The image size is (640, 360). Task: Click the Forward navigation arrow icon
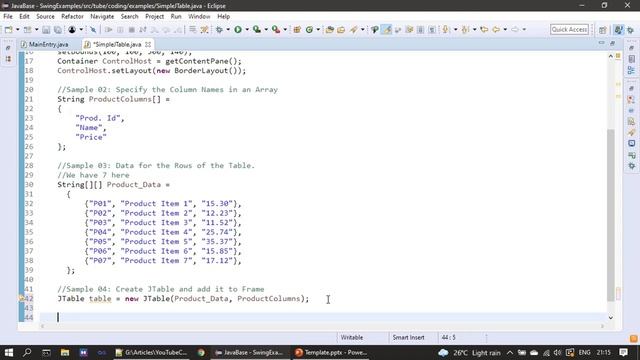pyautogui.click(x=515, y=29)
